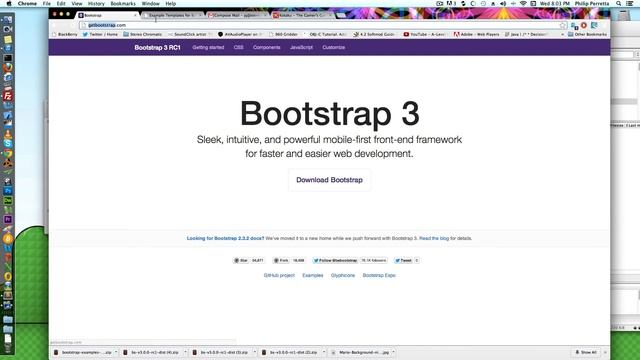Expand the bookmarks overflow chevron

[x=562, y=34]
